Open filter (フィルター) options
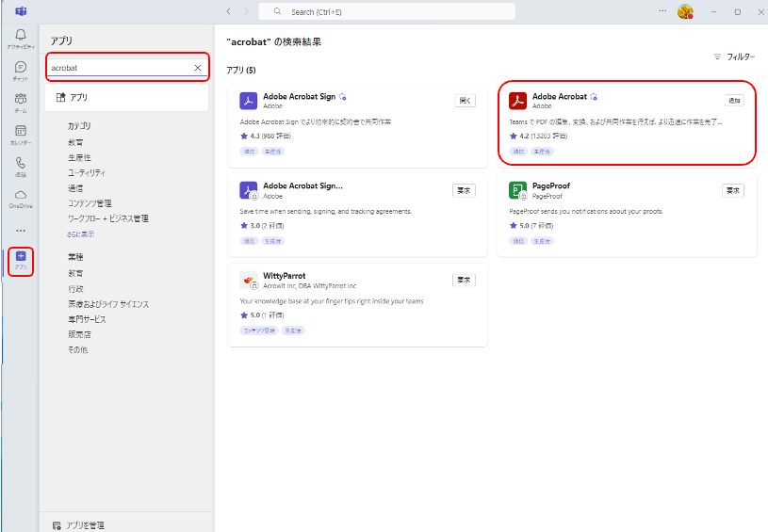768x532 pixels. 734,56
